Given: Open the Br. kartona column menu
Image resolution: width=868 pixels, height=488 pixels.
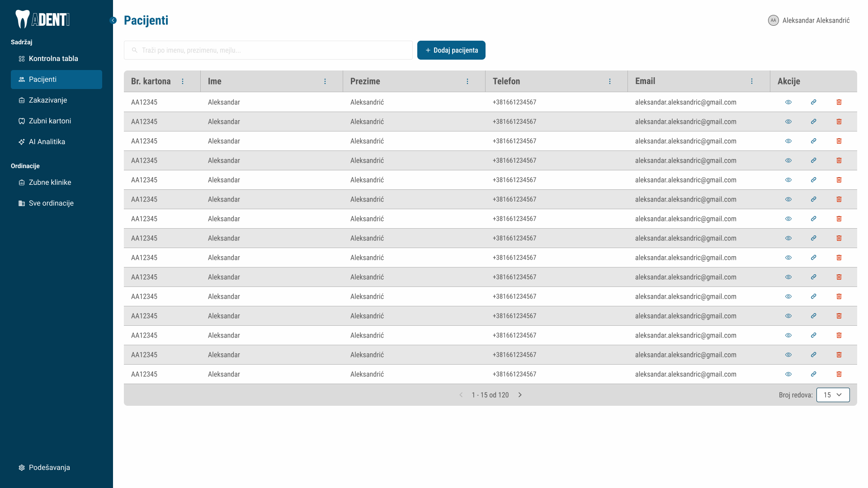Looking at the screenshot, I should point(183,81).
